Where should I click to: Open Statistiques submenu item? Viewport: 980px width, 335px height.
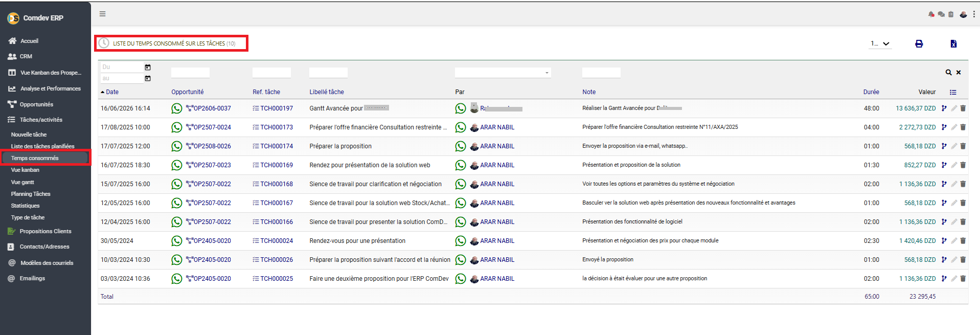(25, 206)
